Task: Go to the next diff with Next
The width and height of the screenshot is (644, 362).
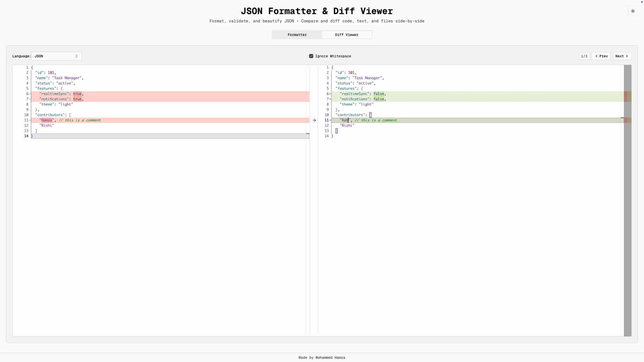Action: [x=621, y=56]
